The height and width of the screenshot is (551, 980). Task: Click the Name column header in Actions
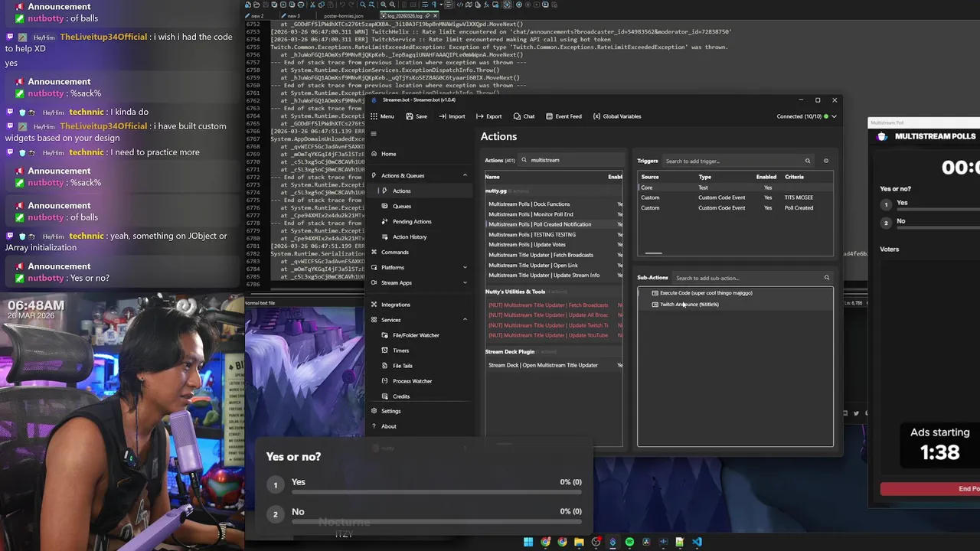tap(492, 177)
